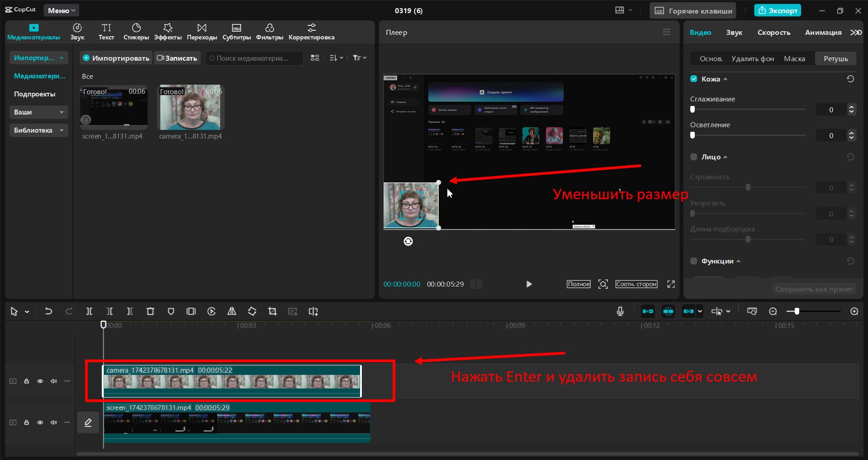Viewport: 868px width, 460px height.
Task: Delete the selected clip with trash icon
Action: [151, 311]
